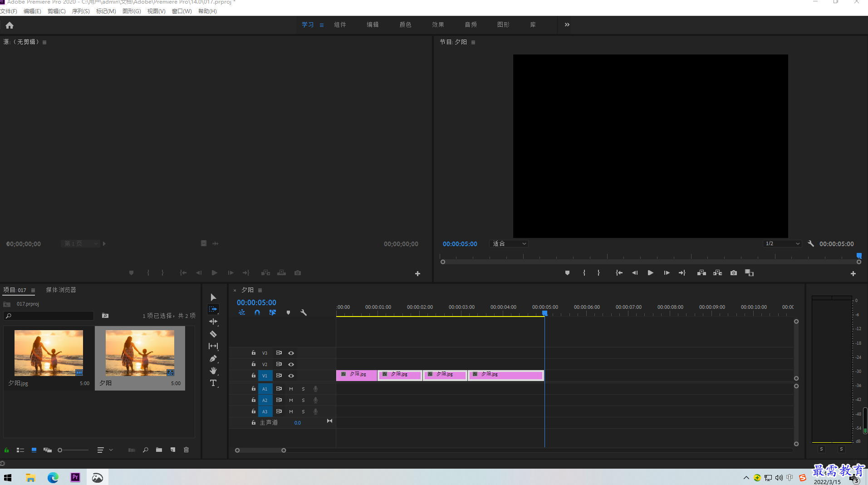Open 学习 workspace menu
The height and width of the screenshot is (485, 868).
(x=322, y=25)
